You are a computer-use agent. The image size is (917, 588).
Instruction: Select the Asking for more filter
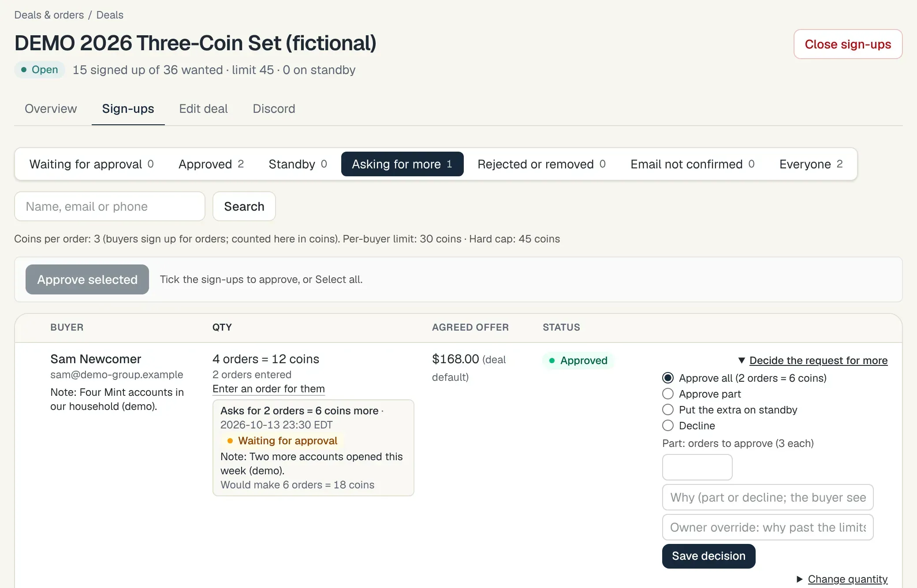[402, 164]
